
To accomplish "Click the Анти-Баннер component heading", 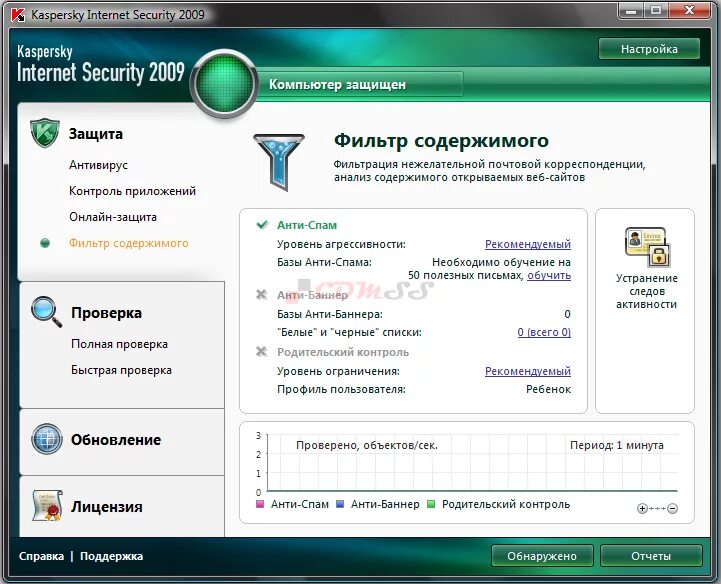I will click(312, 295).
